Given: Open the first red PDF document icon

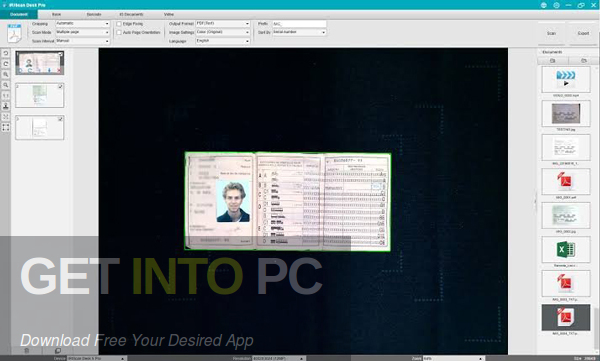Looking at the screenshot, I should click(x=566, y=181).
